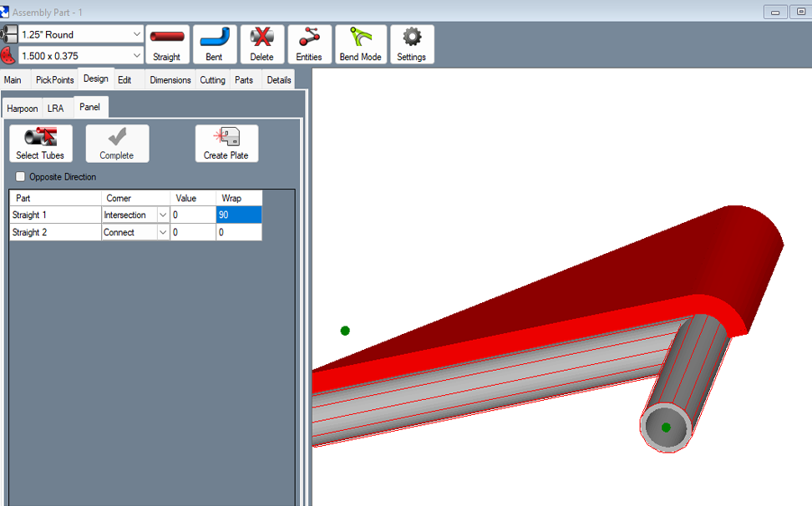Click the Create Plate button
This screenshot has width=812, height=506.
[226, 144]
